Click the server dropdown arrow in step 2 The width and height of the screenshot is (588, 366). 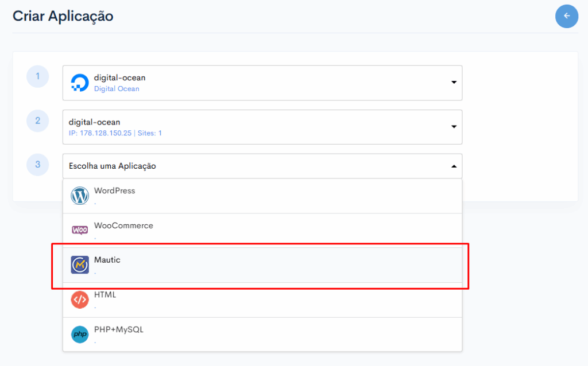(454, 127)
